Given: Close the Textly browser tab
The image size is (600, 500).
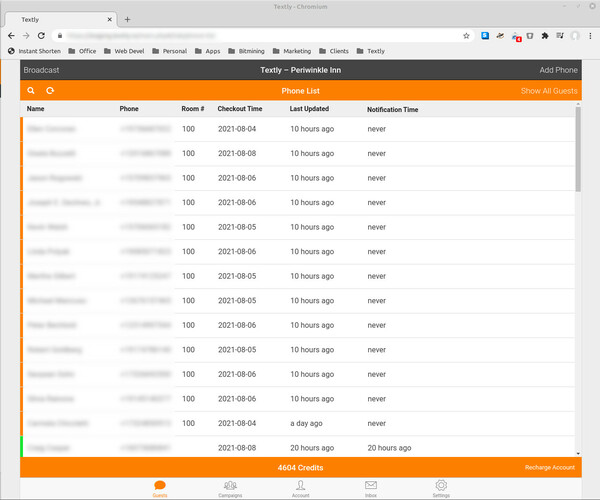Looking at the screenshot, I should (x=109, y=20).
